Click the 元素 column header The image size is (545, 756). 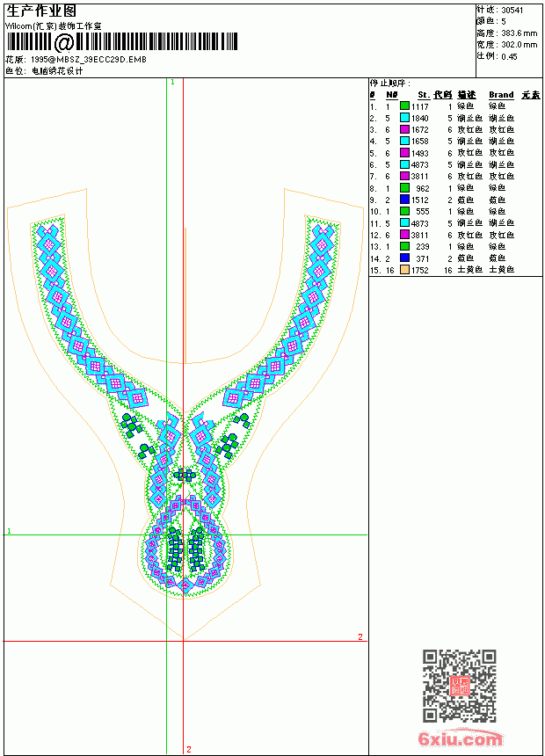coord(531,95)
